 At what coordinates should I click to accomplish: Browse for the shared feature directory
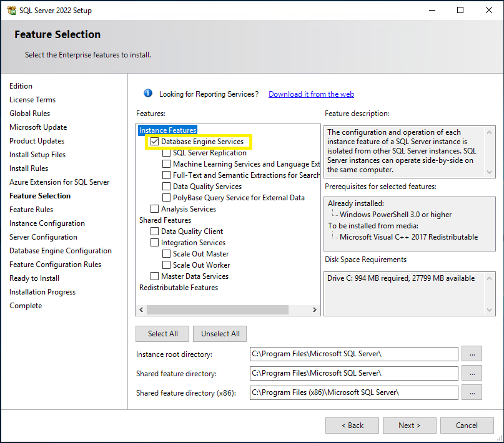(472, 373)
